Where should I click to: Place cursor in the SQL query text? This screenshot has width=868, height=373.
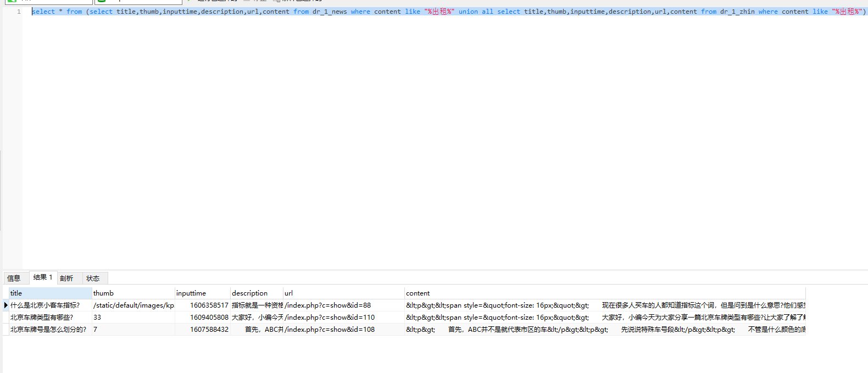pos(385,12)
